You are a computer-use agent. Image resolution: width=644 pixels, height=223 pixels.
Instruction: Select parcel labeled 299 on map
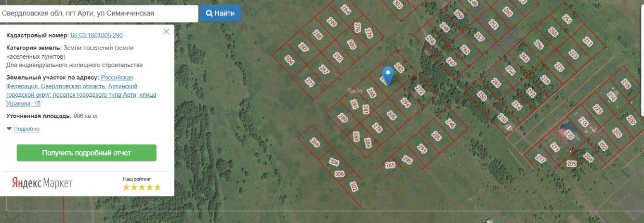coord(331,22)
